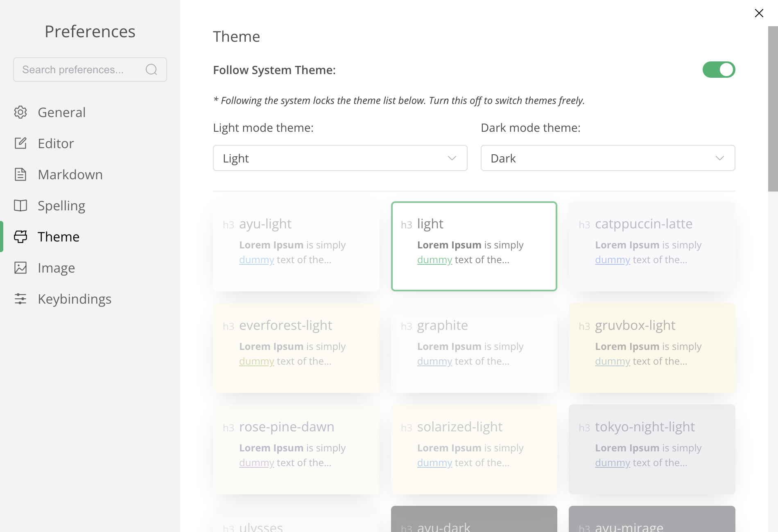This screenshot has width=778, height=532.
Task: Switch to Markdown settings
Action: [90, 174]
